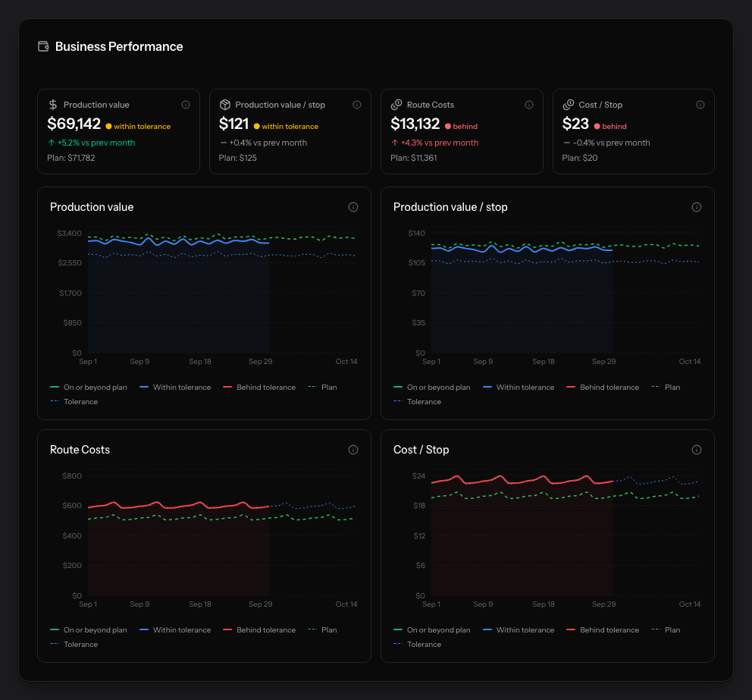Click Sep 18 label on Production value chart
Screen dimensions: 752x700
pyautogui.click(x=200, y=361)
